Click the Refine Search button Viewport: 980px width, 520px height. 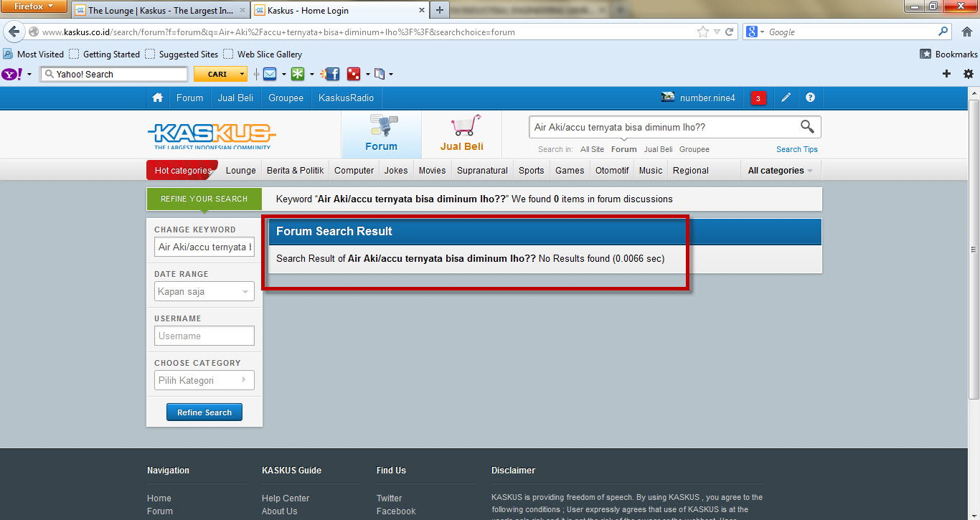click(204, 412)
